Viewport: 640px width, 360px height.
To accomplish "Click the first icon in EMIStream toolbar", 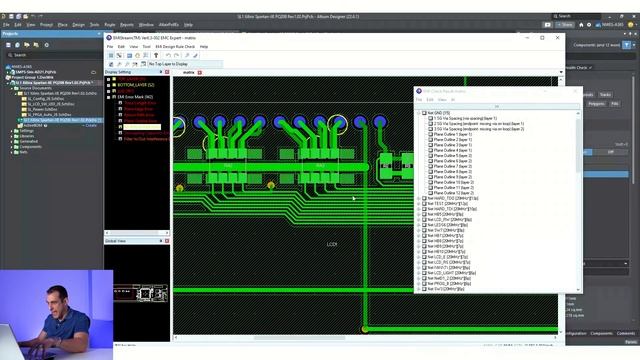I will [111, 55].
